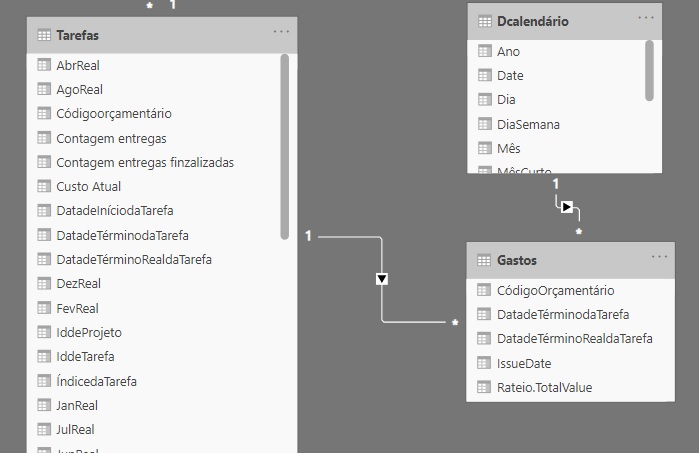
Task: Select the Tarefas-to-Gastos relationship direction arrow
Action: point(382,279)
